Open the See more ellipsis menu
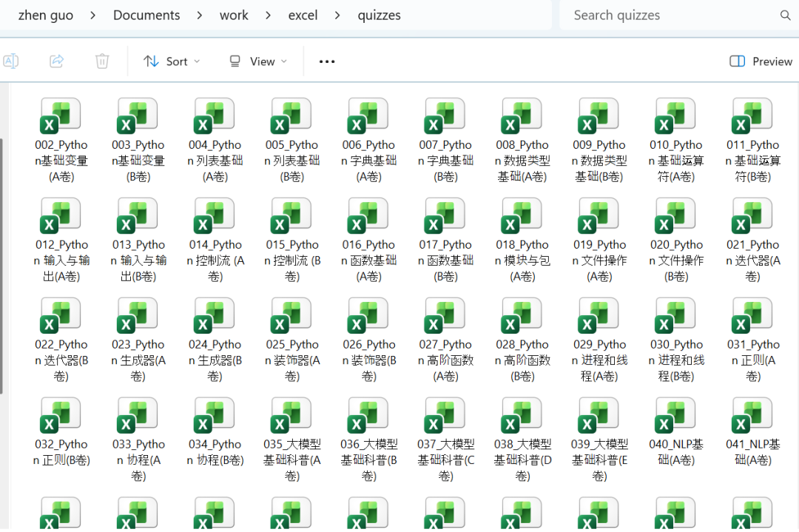The image size is (799, 532). (x=327, y=61)
